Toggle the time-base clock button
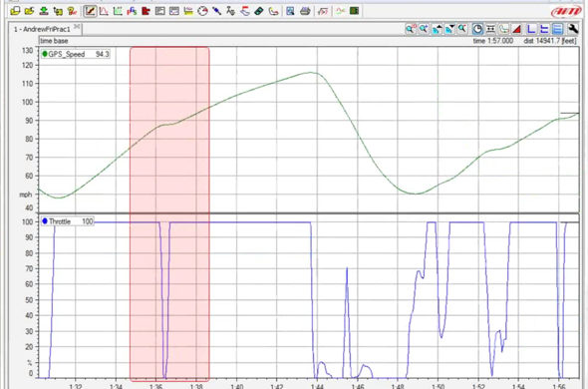The width and height of the screenshot is (588, 389). 477,29
